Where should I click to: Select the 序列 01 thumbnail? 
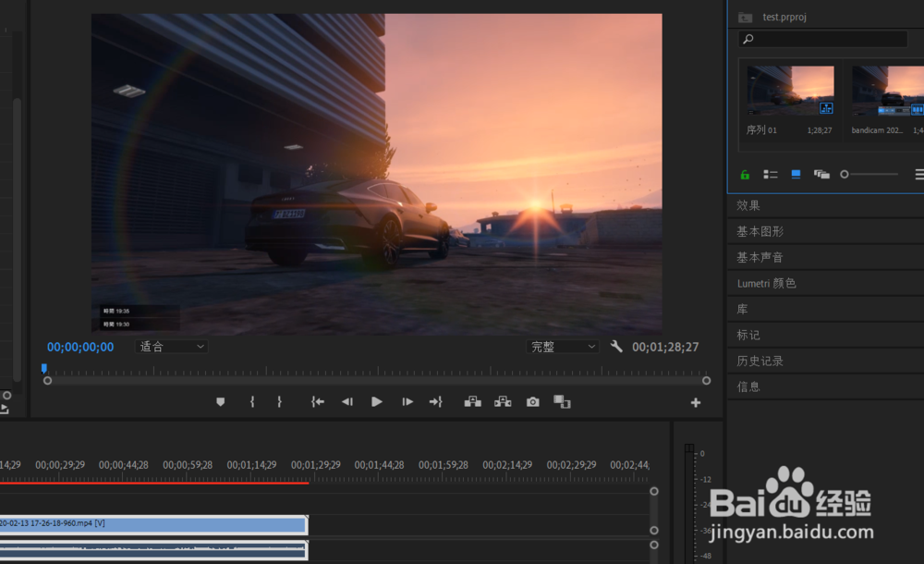click(x=790, y=91)
